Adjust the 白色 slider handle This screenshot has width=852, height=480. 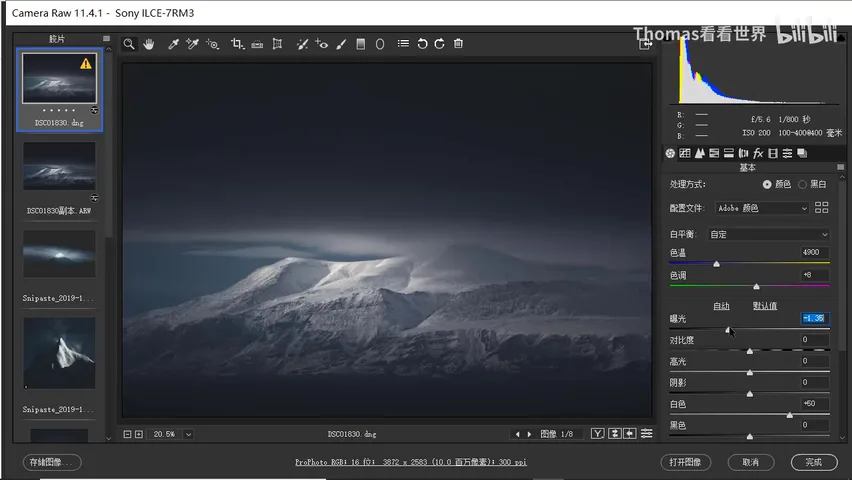point(790,415)
